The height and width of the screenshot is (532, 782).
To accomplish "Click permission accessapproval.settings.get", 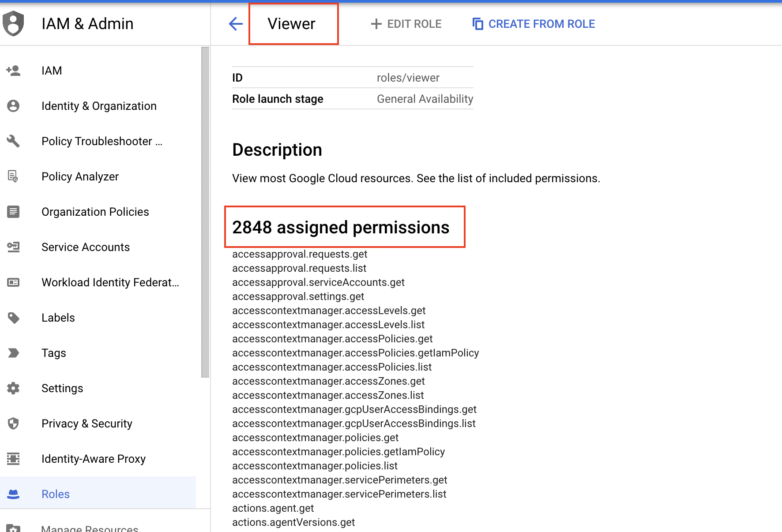I will [298, 296].
